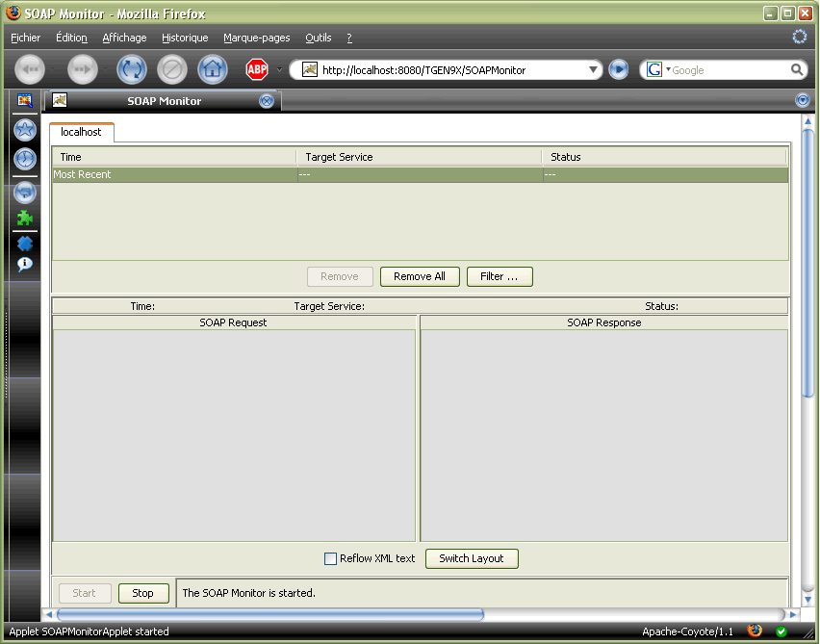
Task: Click the Adblock Plus ABP icon
Action: (256, 69)
